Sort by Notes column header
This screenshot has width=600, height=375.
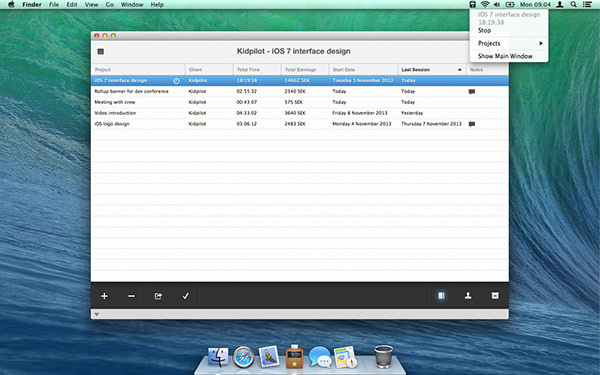487,70
